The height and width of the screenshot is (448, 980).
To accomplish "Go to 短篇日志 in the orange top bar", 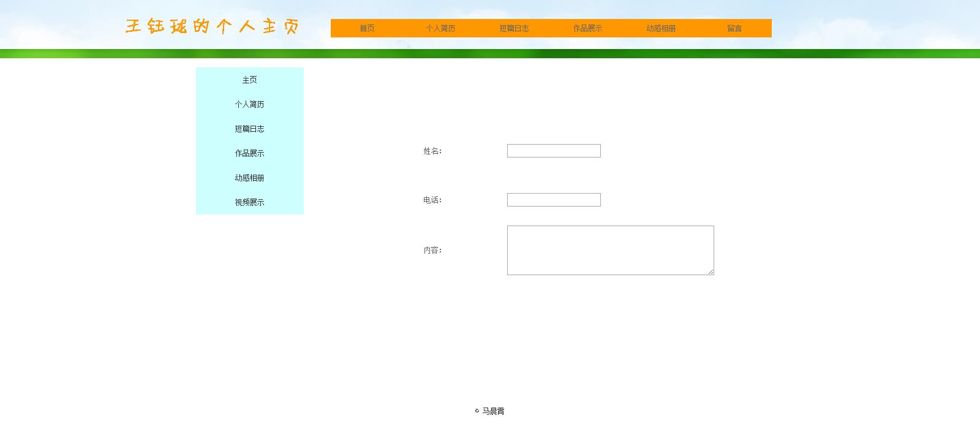I will pos(514,28).
